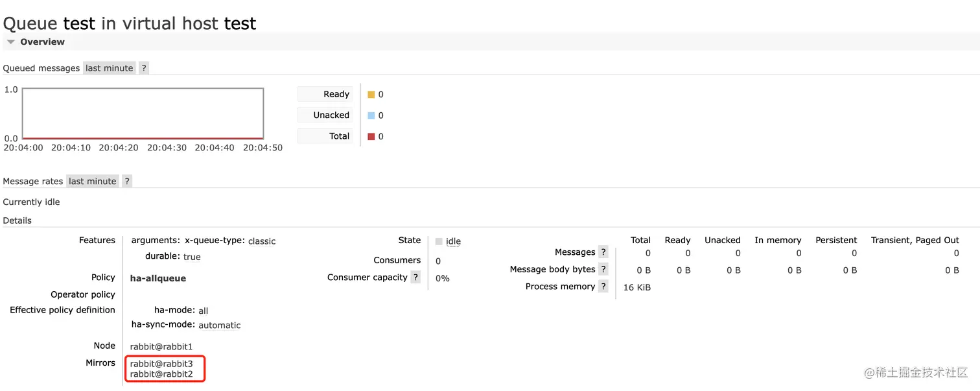Open help icon next to Messages
The image size is (980, 391).
tap(603, 252)
